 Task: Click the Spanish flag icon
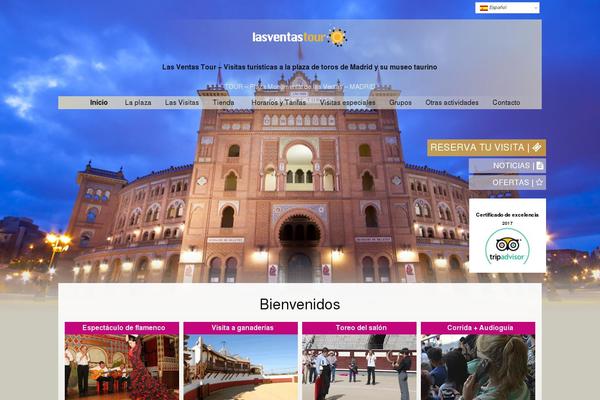484,8
